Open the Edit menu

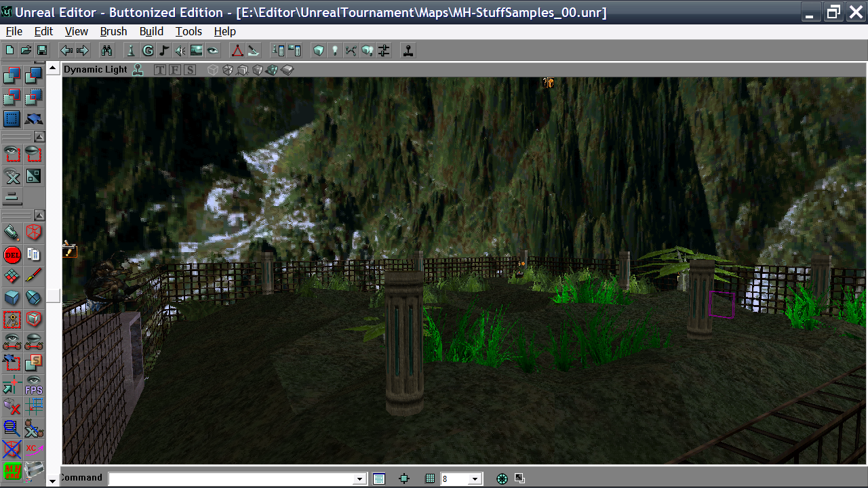(x=43, y=31)
